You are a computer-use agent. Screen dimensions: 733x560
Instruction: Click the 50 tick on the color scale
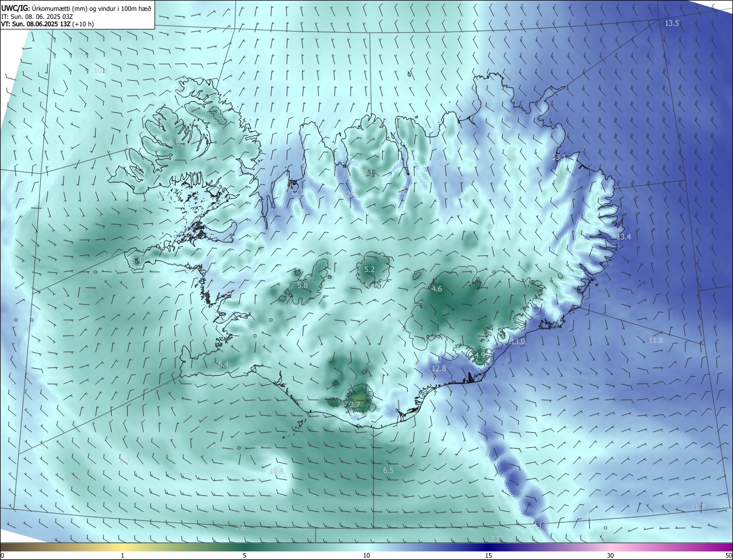pos(728,555)
